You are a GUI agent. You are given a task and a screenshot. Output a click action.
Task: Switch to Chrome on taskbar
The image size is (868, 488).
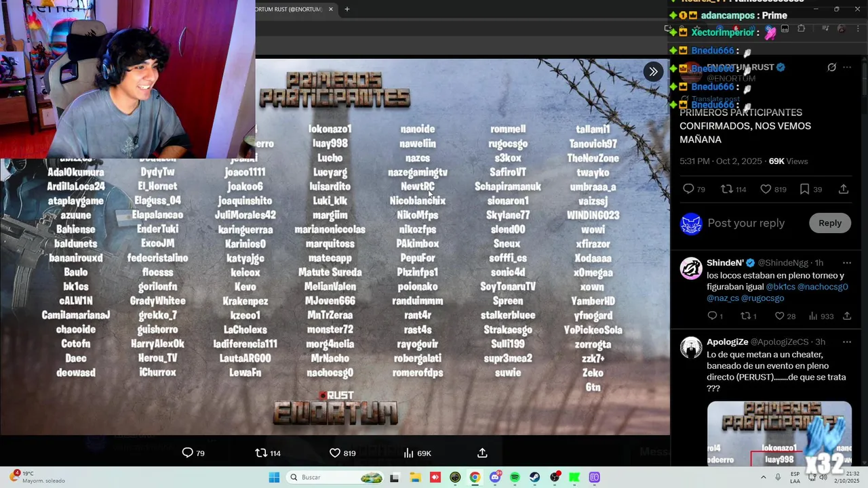[475, 477]
